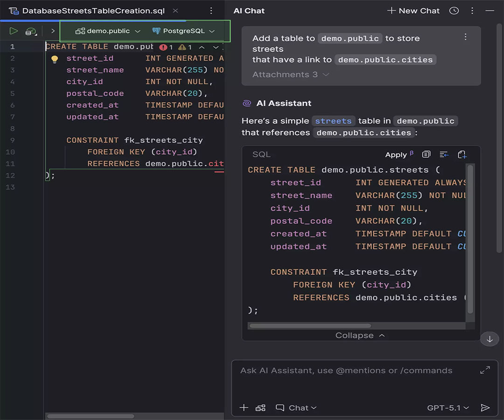Click the Apply button on the SQL snippet
The image size is (504, 420).
(x=396, y=155)
